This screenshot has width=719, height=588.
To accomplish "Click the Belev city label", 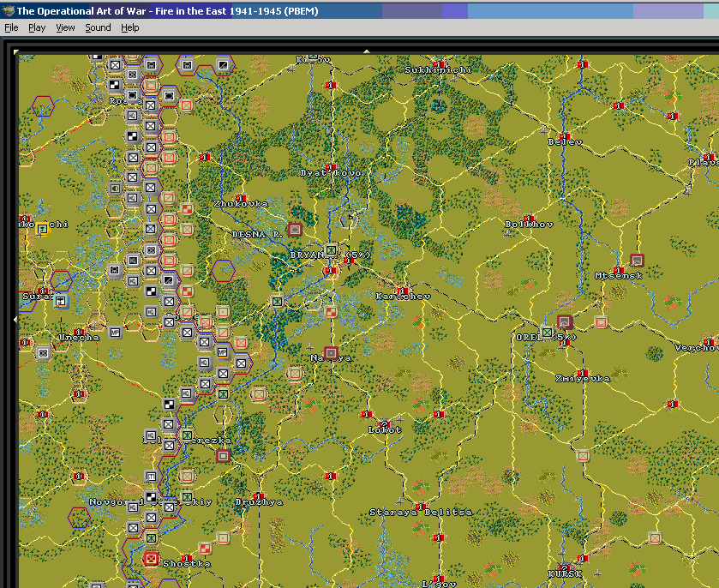I will point(565,142).
